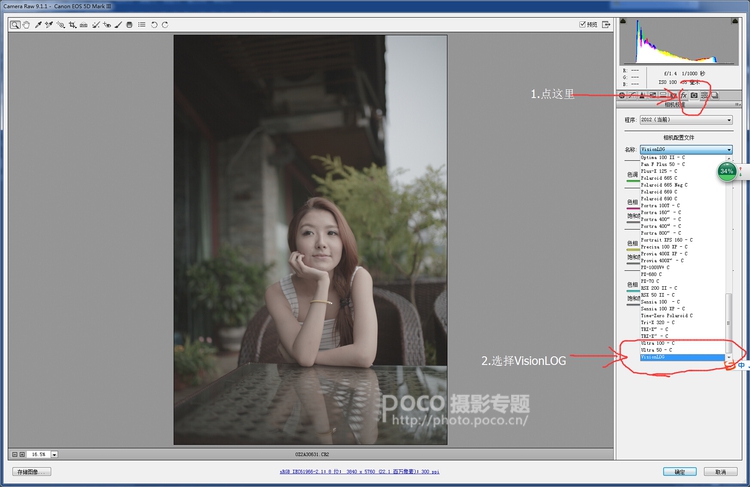Viewport: 750px width, 487px height.
Task: Select Portra 100T - C profile
Action: tap(683, 205)
